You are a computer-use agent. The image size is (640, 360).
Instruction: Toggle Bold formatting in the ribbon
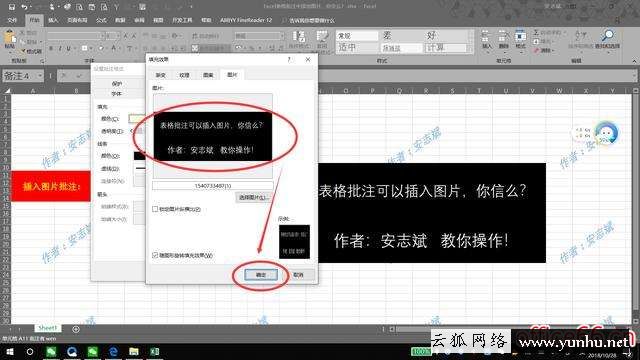click(51, 48)
